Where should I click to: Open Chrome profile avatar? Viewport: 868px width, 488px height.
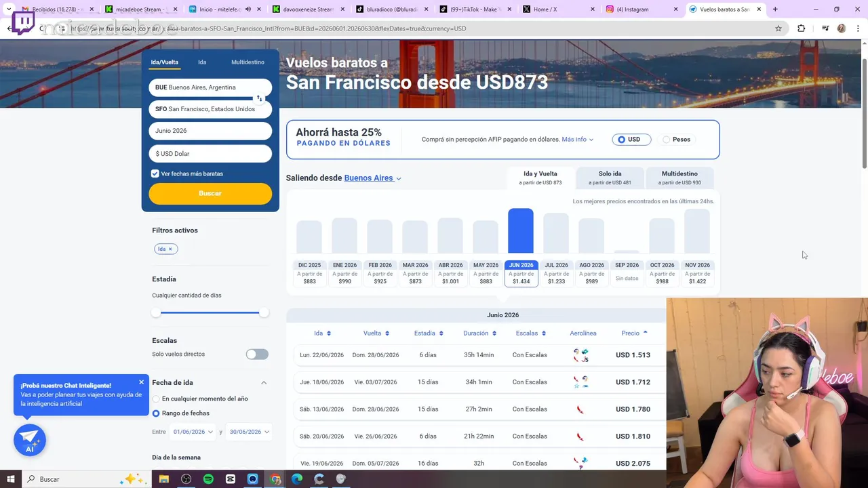(842, 28)
